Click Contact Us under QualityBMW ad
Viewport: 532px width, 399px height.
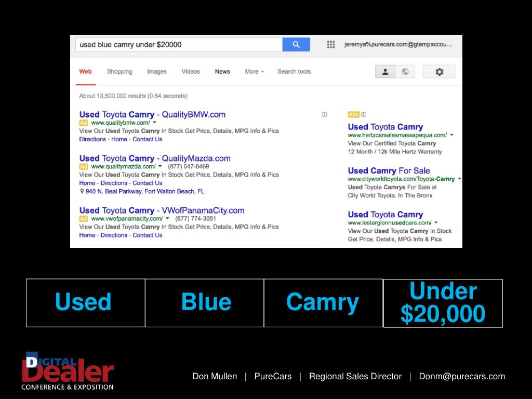pos(147,139)
